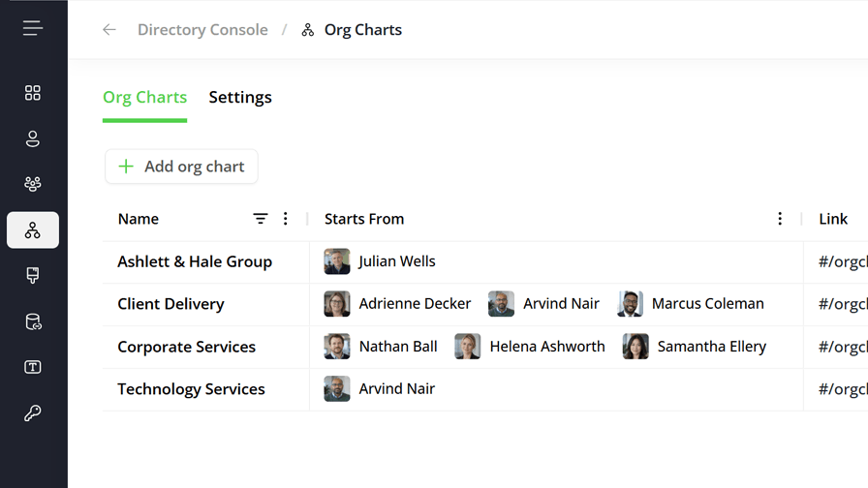Open the Client Delivery org chart
The height and width of the screenshot is (488, 868).
170,304
